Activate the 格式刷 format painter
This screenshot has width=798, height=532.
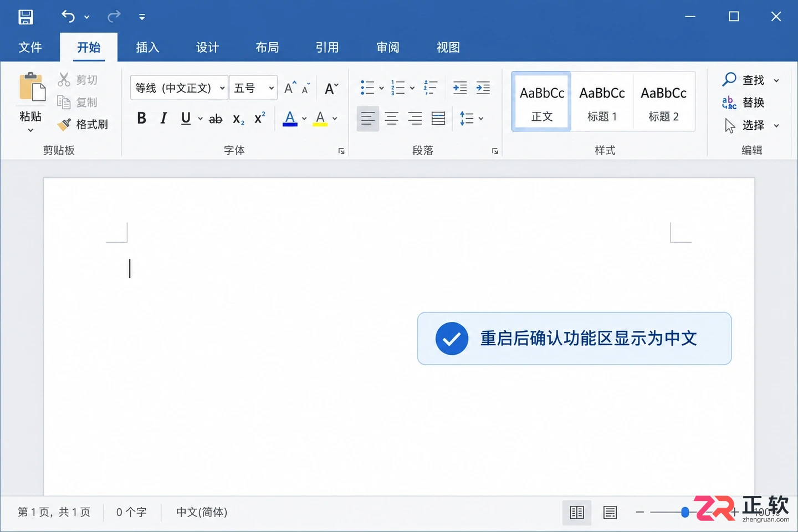(83, 124)
